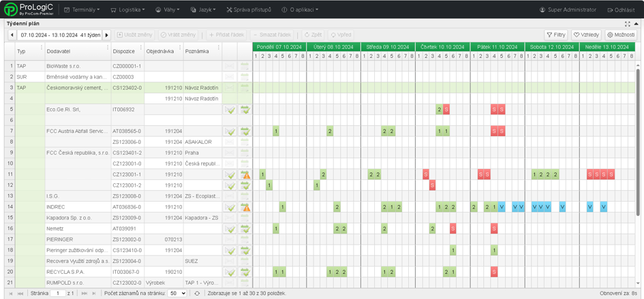Select the Pondělí 07.10.2024 day header
Viewport: 644px width, 299px height.
click(x=279, y=46)
